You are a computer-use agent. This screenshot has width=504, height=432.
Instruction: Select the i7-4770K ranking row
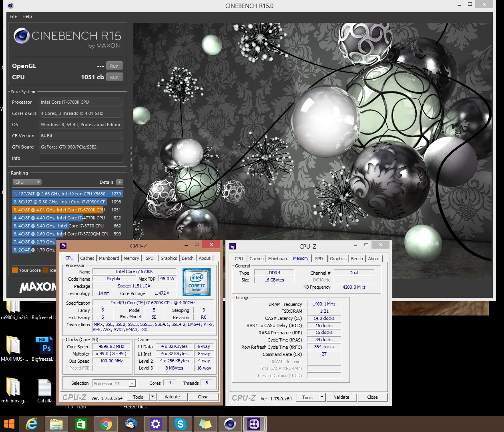pos(67,218)
